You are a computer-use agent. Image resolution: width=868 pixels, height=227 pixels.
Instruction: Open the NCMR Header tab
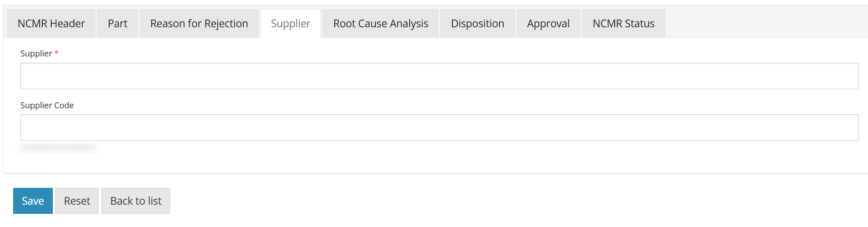[51, 24]
